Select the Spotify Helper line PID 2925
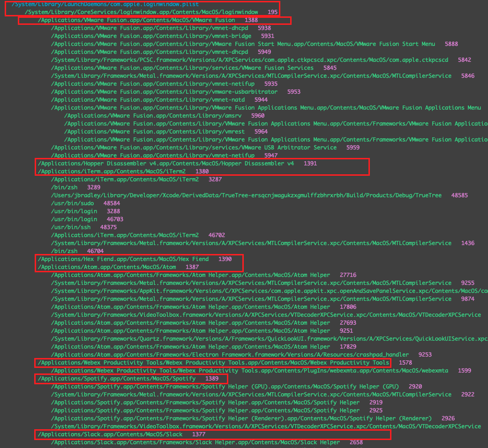This screenshot has width=488, height=448. [x=217, y=411]
